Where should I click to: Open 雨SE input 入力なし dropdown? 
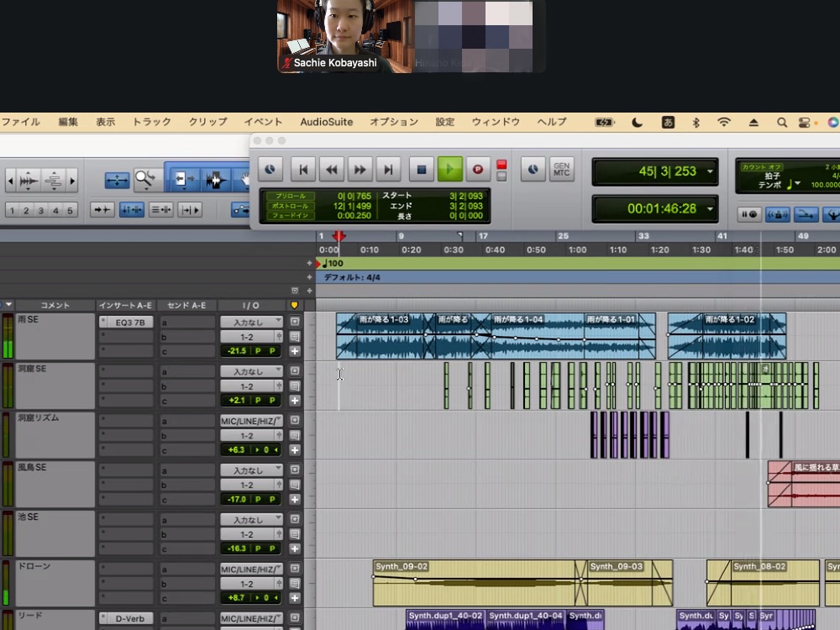251,322
